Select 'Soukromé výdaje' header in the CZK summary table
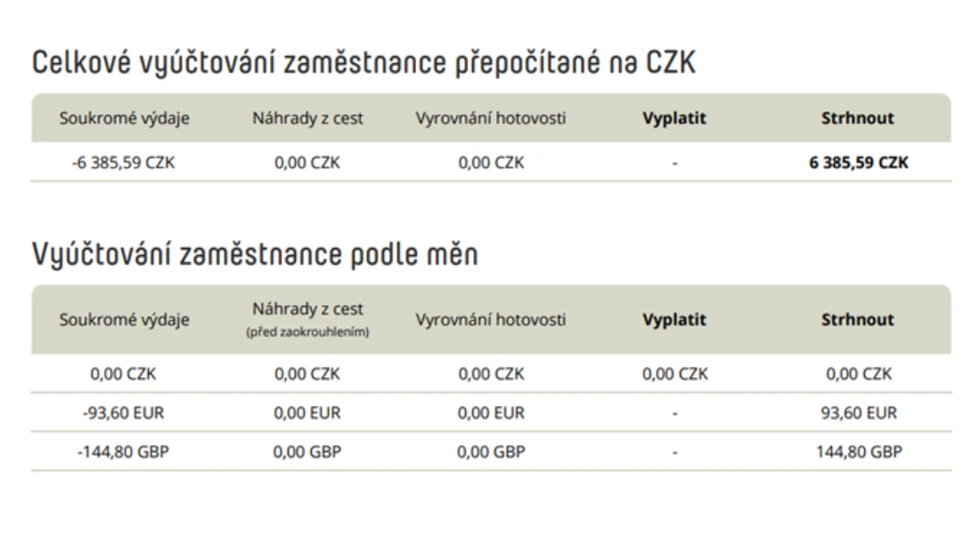The width and height of the screenshot is (980, 535). click(124, 119)
